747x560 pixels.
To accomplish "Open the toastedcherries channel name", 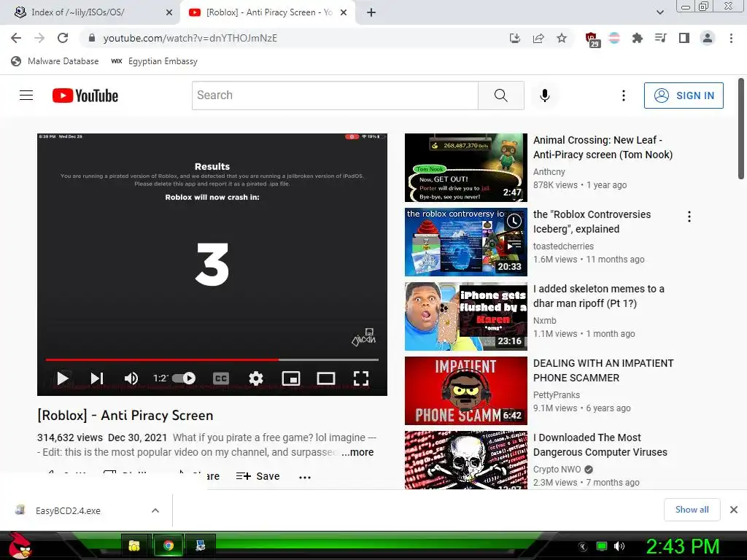I will 563,246.
